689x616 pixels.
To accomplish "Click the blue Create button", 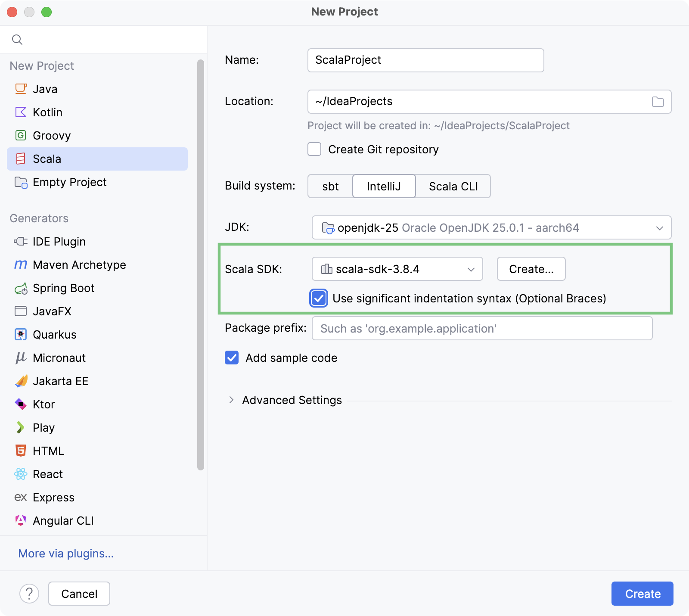I will pyautogui.click(x=642, y=594).
